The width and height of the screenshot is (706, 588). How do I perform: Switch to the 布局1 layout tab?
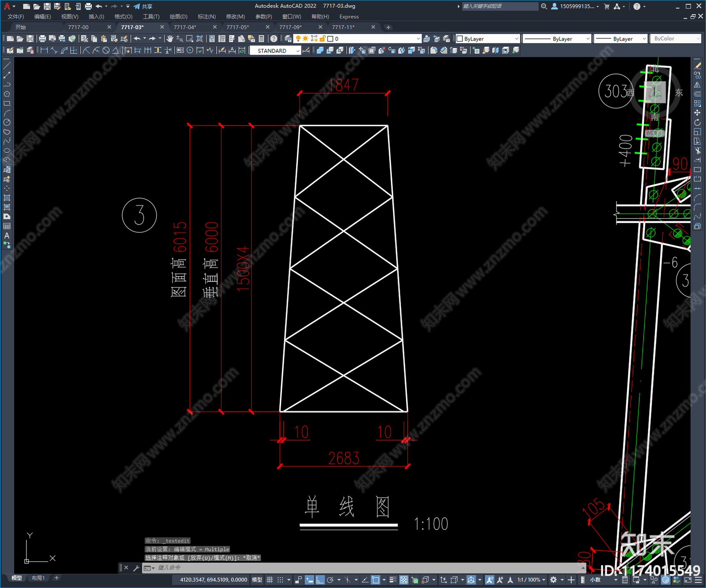[38, 578]
